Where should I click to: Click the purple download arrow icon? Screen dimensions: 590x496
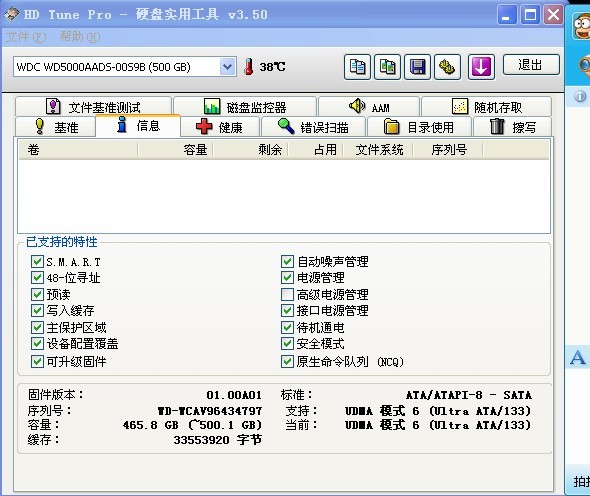pos(481,67)
